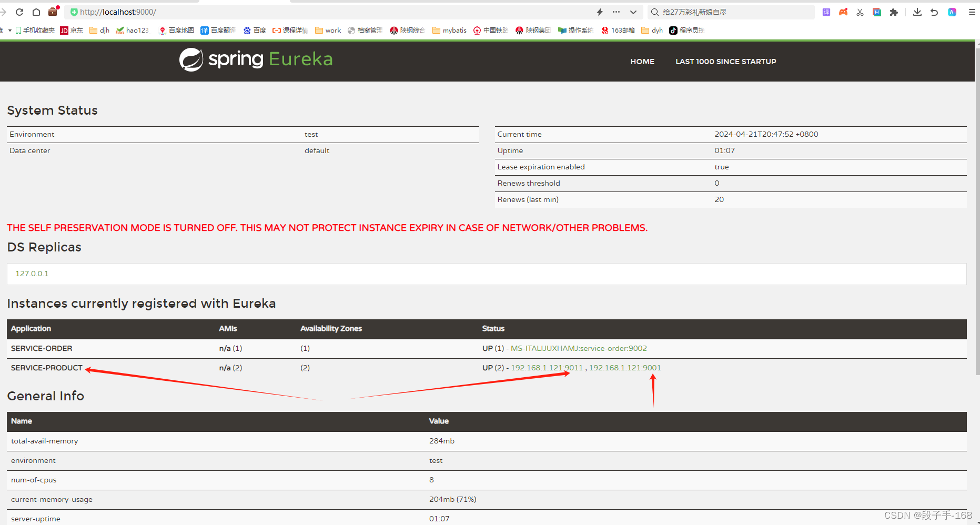Click the total-avail-memory value 284mb
Screen dimensions: 980x525
click(x=442, y=441)
